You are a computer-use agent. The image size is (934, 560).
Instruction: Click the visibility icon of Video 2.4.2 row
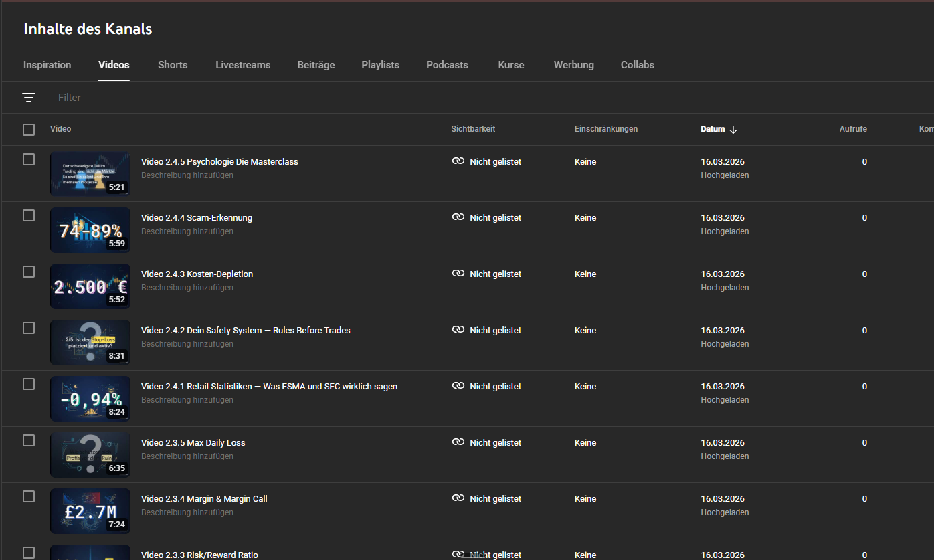click(x=458, y=330)
